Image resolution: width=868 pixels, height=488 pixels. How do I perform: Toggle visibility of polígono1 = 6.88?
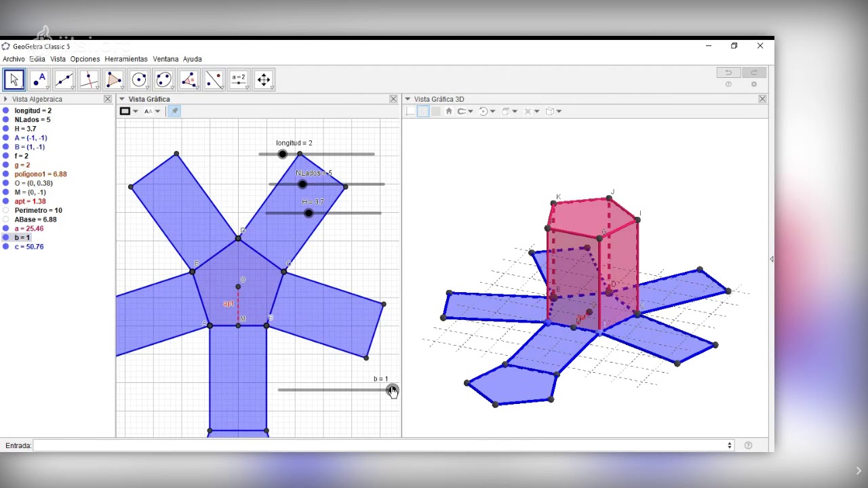click(x=6, y=174)
